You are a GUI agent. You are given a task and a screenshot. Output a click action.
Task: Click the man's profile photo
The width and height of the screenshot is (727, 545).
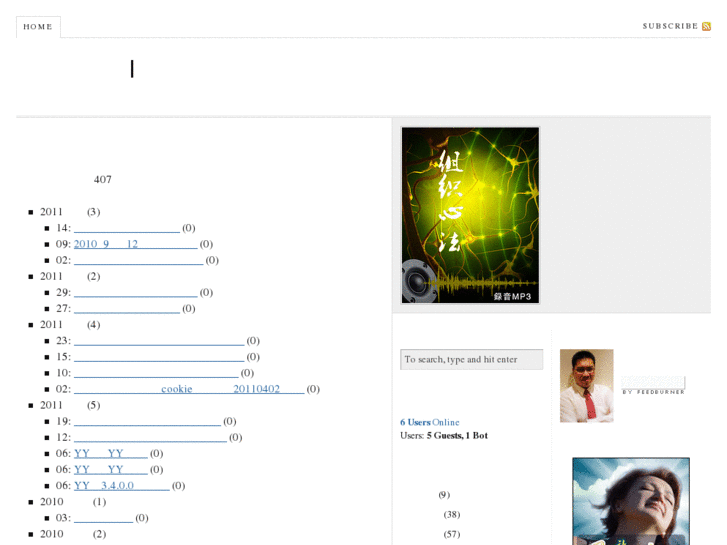pos(587,386)
